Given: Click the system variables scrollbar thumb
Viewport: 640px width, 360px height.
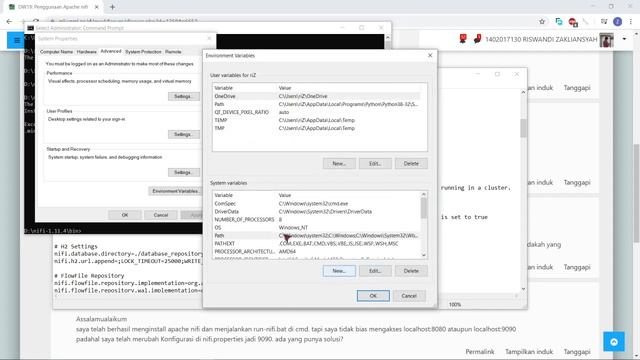Looking at the screenshot, I should pyautogui.click(x=424, y=208).
